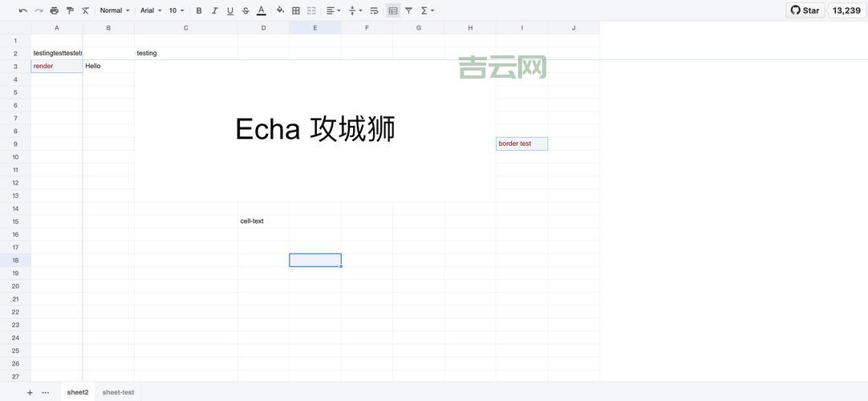Image resolution: width=868 pixels, height=401 pixels.
Task: Select row 18 header
Action: pyautogui.click(x=15, y=260)
